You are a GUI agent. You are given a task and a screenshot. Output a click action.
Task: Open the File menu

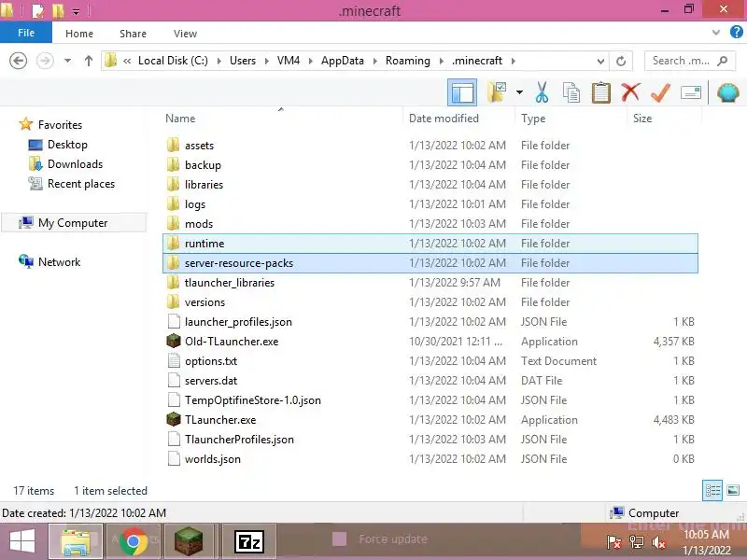click(x=26, y=33)
